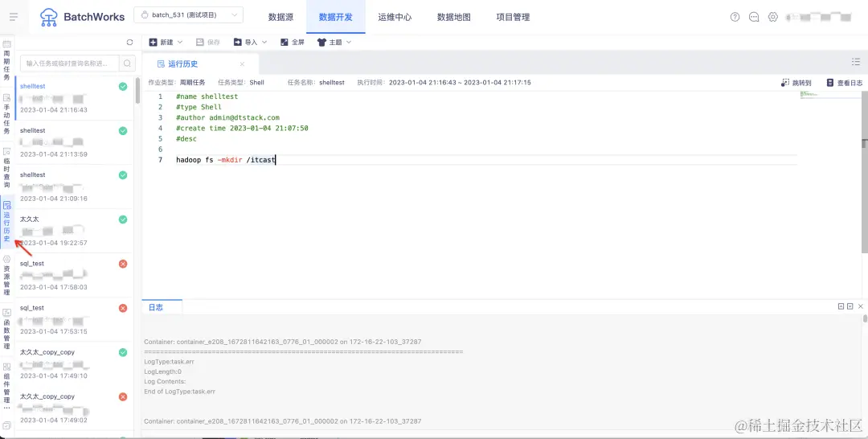
Task: Click the code minimap thumbnail
Action: coord(809,95)
